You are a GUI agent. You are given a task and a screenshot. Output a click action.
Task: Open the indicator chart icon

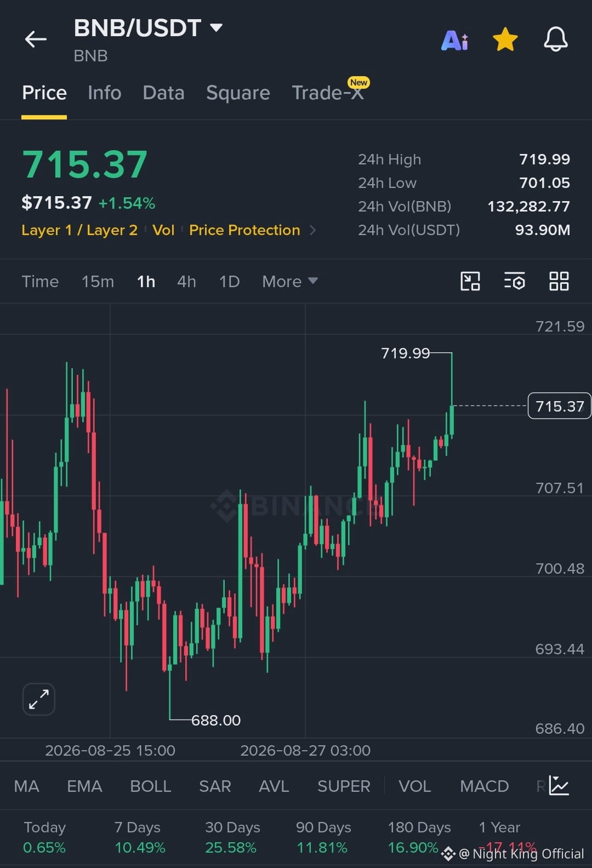click(x=559, y=786)
